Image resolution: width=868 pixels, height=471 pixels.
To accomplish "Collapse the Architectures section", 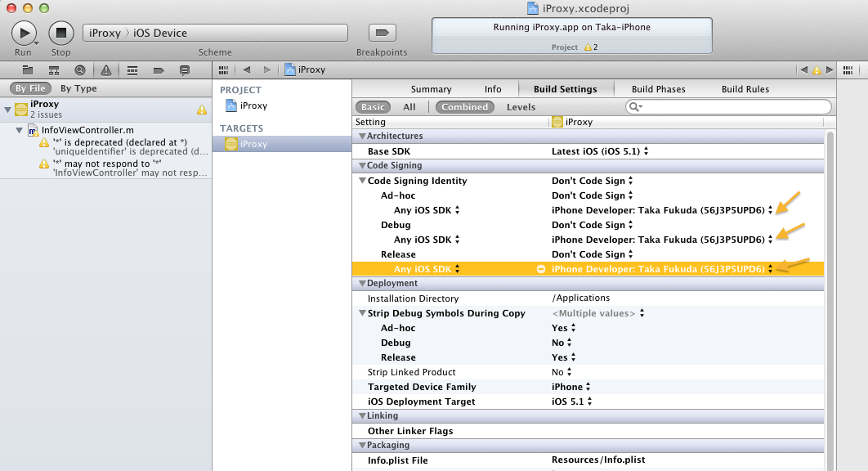I will [x=362, y=137].
